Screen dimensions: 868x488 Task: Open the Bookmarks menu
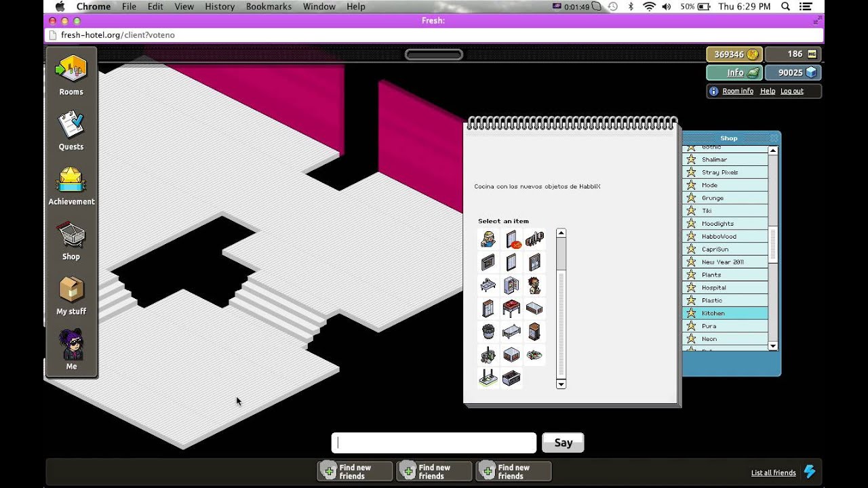(x=269, y=6)
